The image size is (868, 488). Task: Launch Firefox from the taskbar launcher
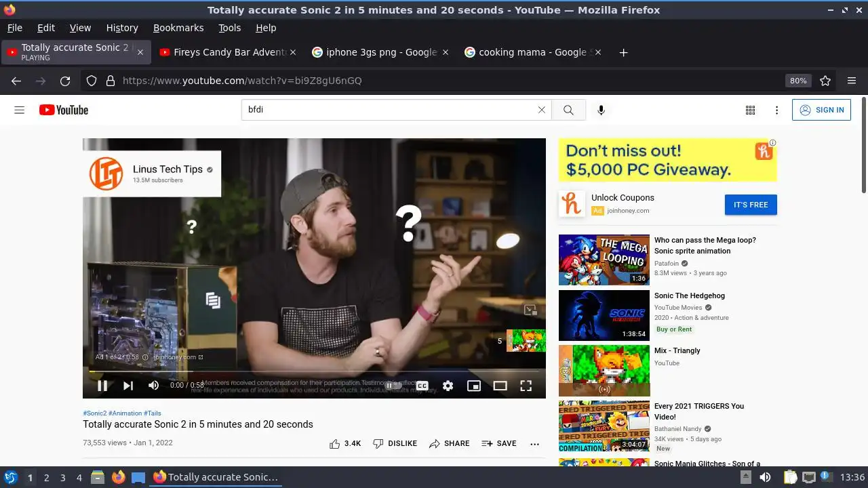pos(118,477)
